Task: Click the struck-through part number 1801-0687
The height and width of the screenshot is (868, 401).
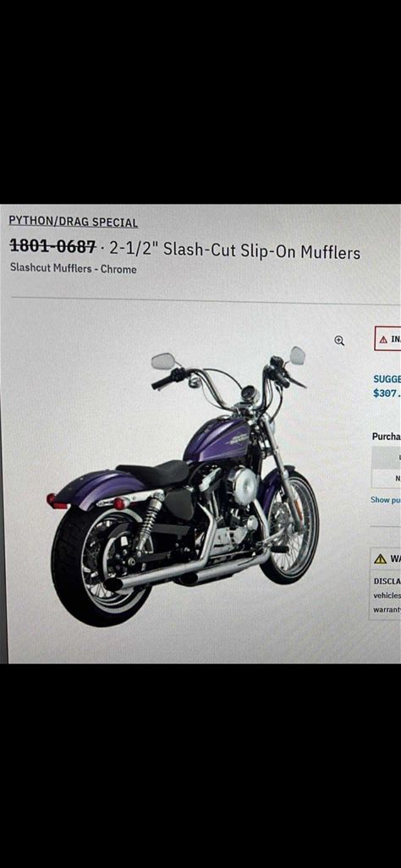Action: (53, 246)
